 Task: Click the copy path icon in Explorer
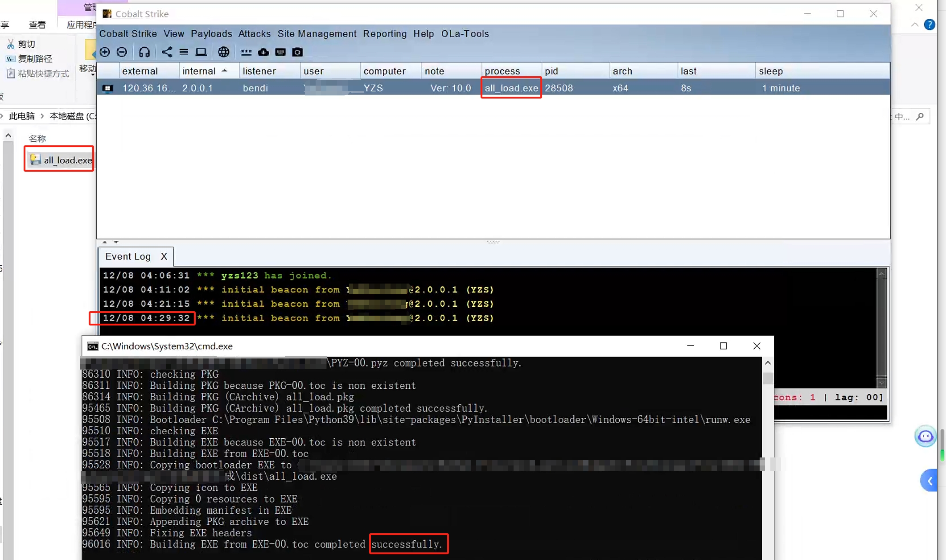point(11,58)
